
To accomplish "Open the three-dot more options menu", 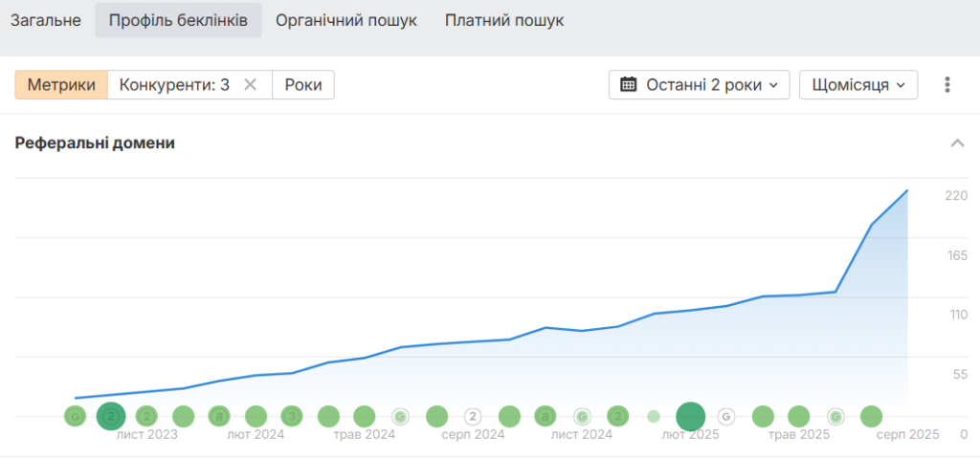I will (947, 85).
